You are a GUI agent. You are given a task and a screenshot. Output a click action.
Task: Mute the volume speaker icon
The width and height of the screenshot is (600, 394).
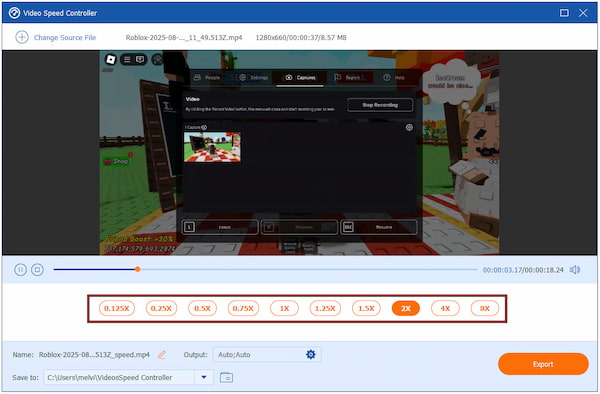tap(575, 270)
